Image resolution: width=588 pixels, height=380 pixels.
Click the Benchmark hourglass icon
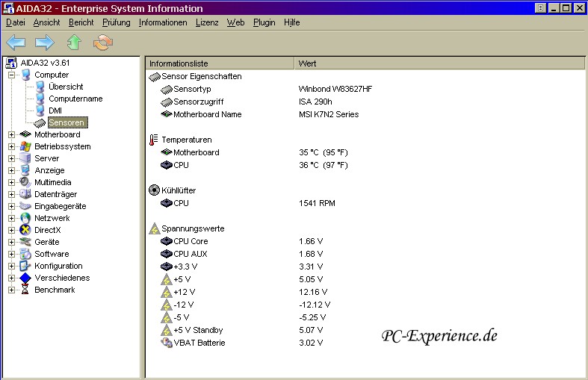point(25,290)
